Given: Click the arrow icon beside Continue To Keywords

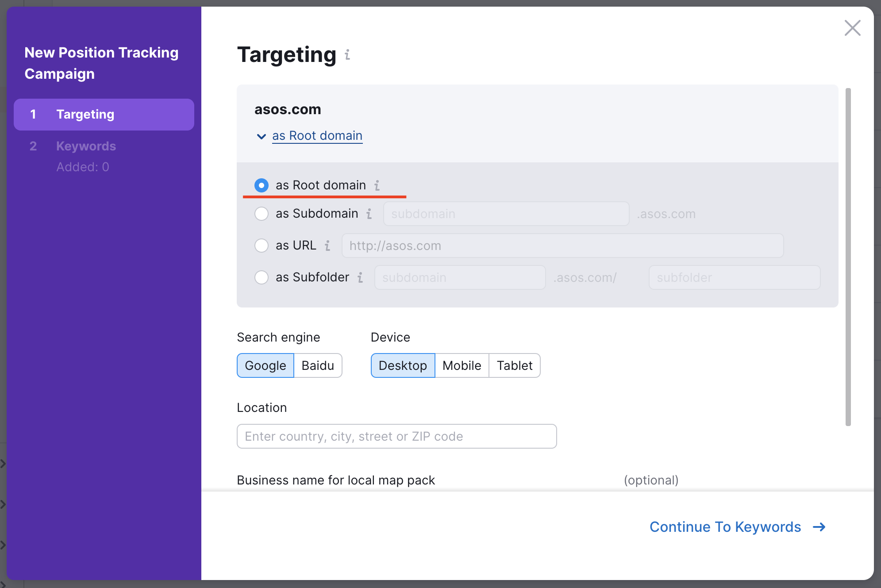Looking at the screenshot, I should (819, 527).
